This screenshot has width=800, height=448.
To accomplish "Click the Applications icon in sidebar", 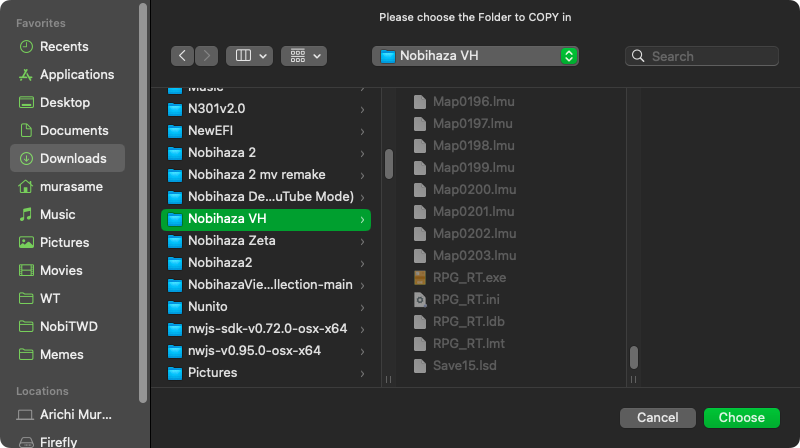I will tap(26, 74).
